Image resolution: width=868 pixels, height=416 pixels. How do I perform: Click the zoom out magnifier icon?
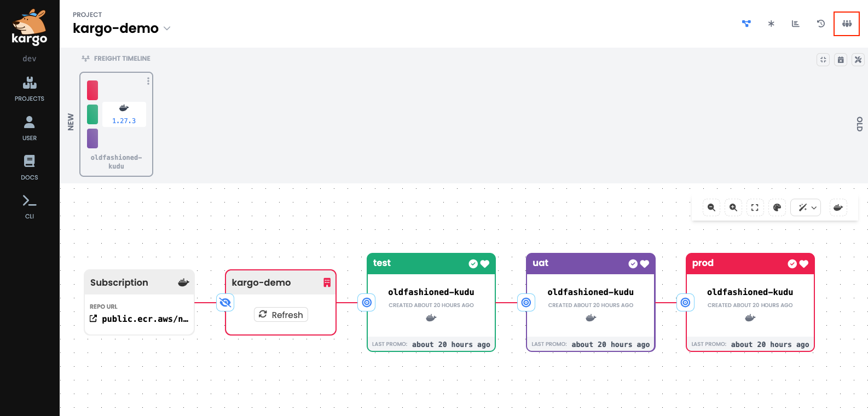[x=711, y=207]
